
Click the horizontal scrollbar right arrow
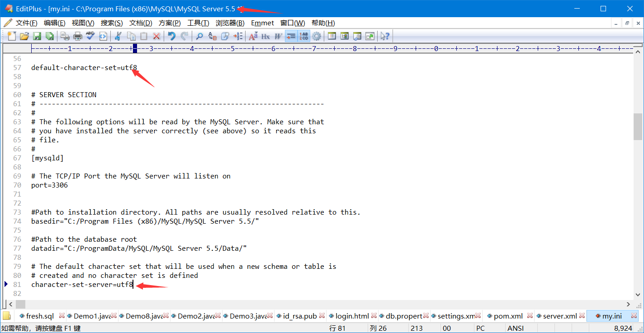pos(628,304)
